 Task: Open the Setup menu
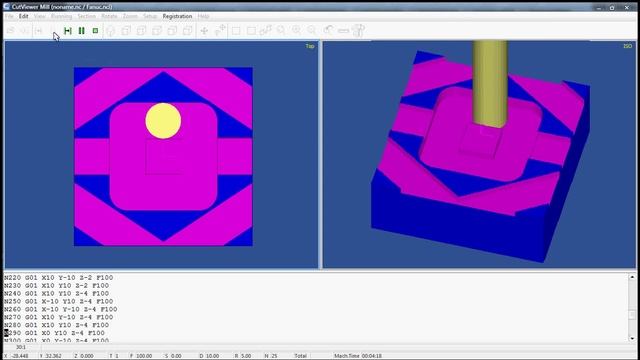click(150, 16)
